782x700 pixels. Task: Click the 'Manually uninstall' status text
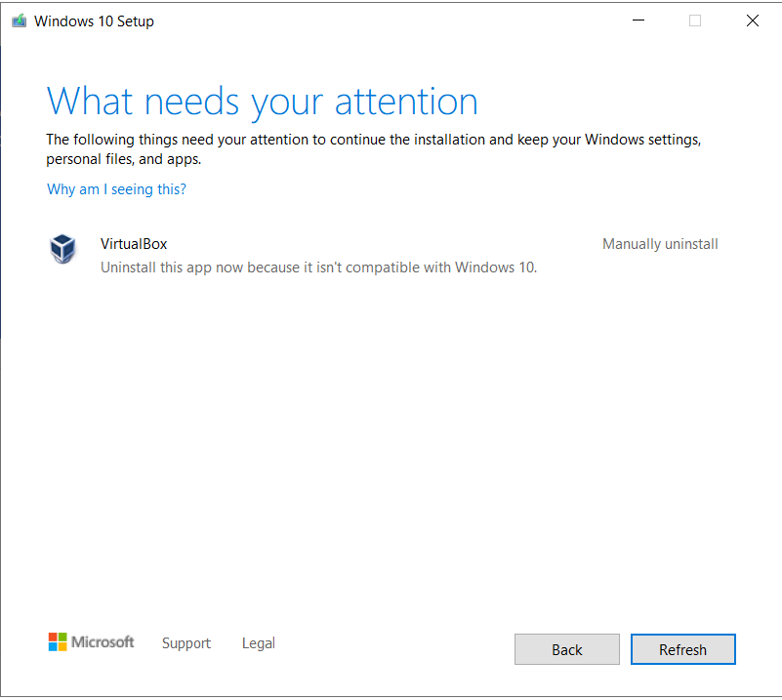click(660, 244)
